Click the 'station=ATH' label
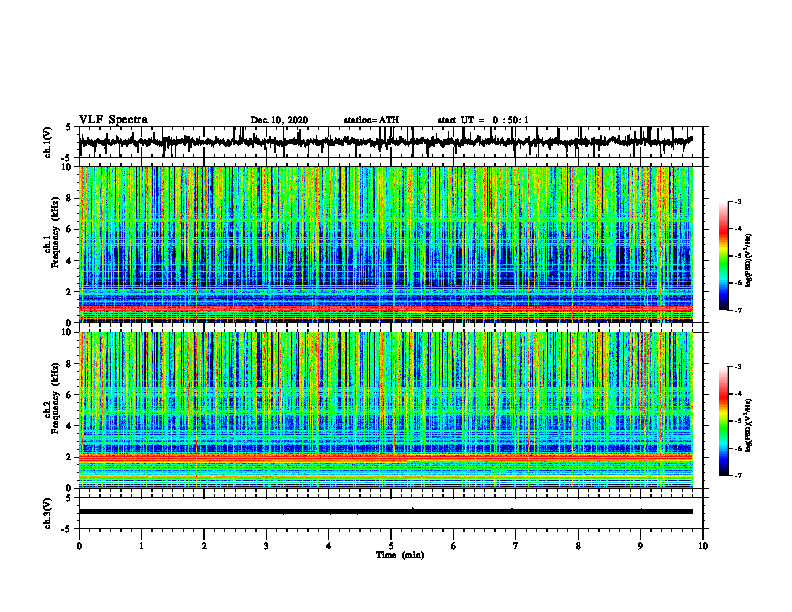This screenshot has height=612, width=792. point(371,120)
